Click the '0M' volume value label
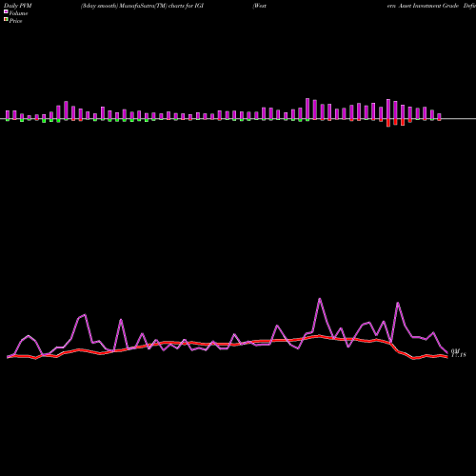Screen dimensions: 476x476 pos(455,350)
